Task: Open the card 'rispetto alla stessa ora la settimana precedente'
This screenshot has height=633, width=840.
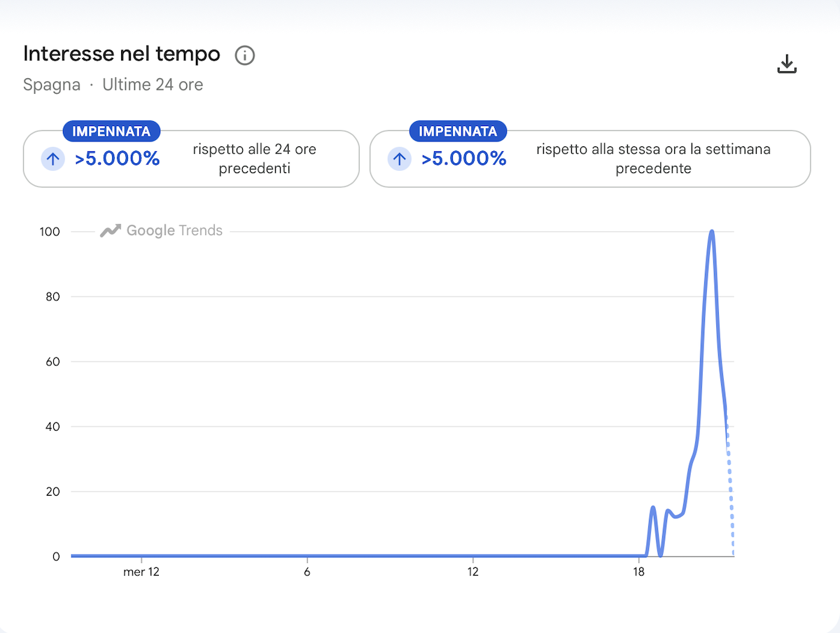Action: point(590,159)
